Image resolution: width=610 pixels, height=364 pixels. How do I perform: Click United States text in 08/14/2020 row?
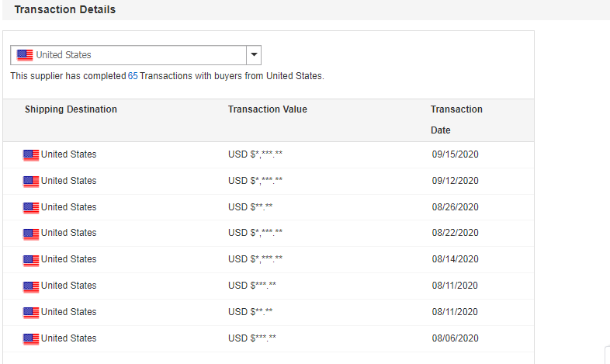(x=68, y=259)
